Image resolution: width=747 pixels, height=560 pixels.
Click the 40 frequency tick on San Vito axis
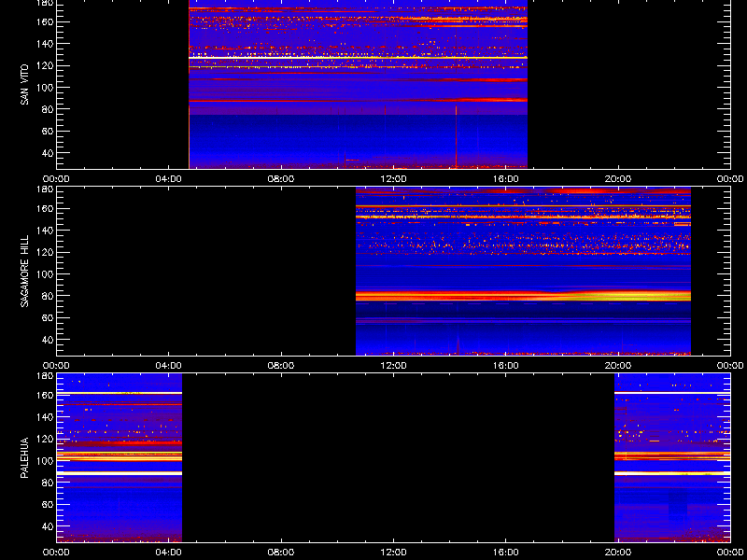tap(48, 153)
